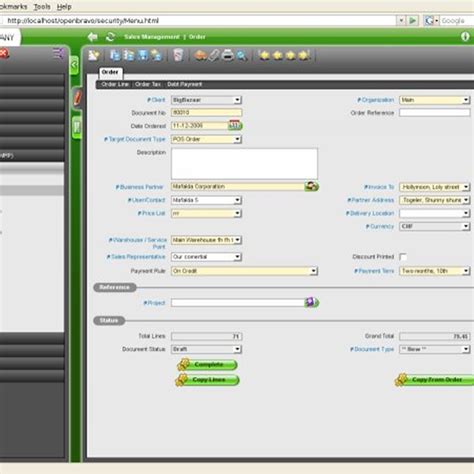Go to last record with rightmost star icon
Image resolution: width=474 pixels, height=474 pixels.
[304, 55]
